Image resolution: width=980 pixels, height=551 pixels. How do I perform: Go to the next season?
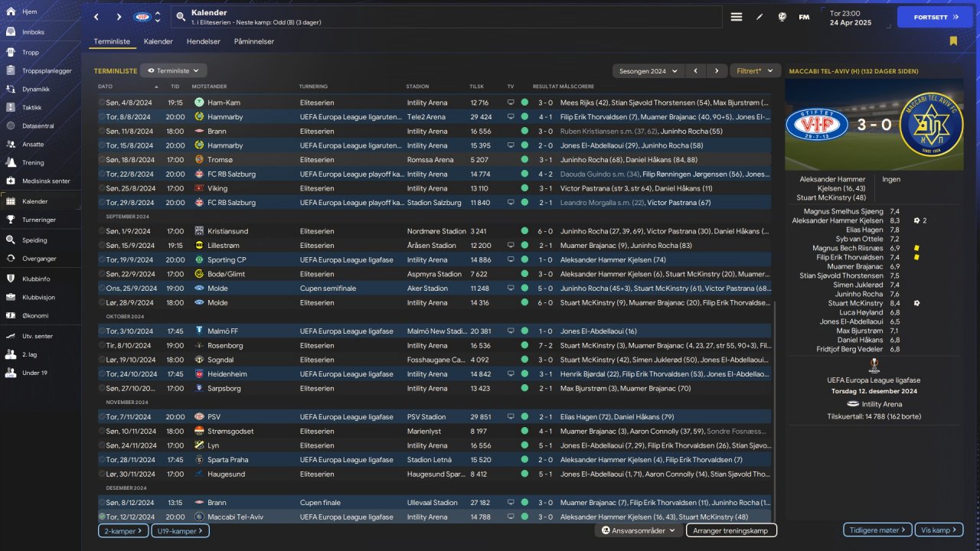[x=716, y=70]
